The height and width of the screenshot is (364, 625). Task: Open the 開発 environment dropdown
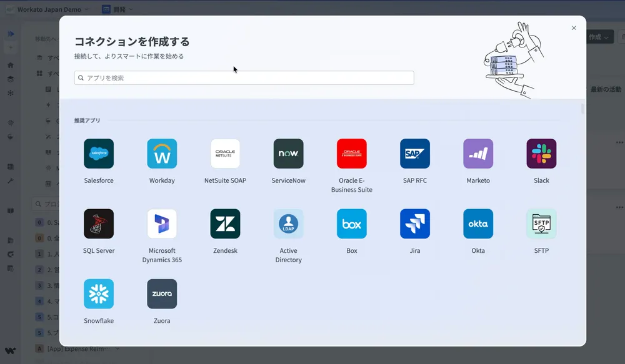point(117,9)
